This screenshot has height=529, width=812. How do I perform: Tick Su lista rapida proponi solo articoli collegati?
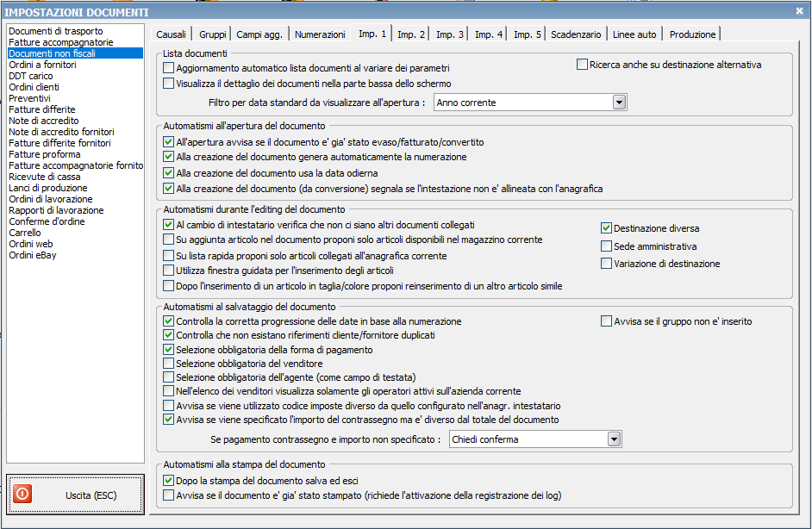(x=168, y=256)
